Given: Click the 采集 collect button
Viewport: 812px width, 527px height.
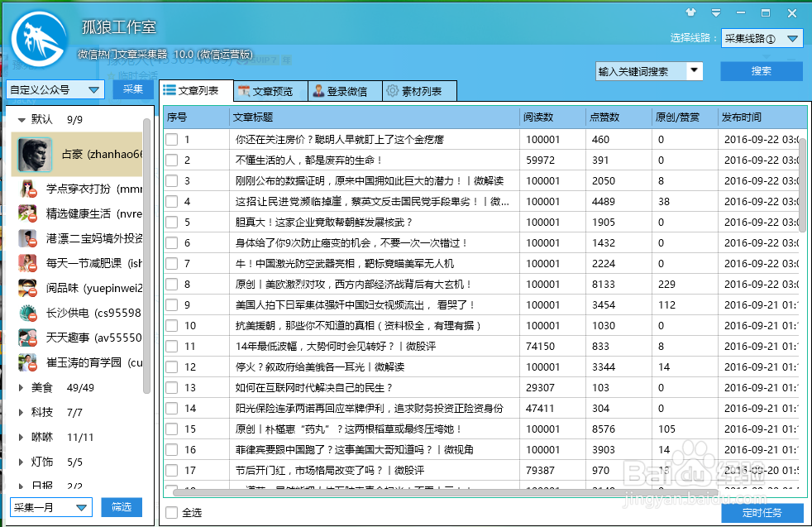Looking at the screenshot, I should [x=133, y=89].
